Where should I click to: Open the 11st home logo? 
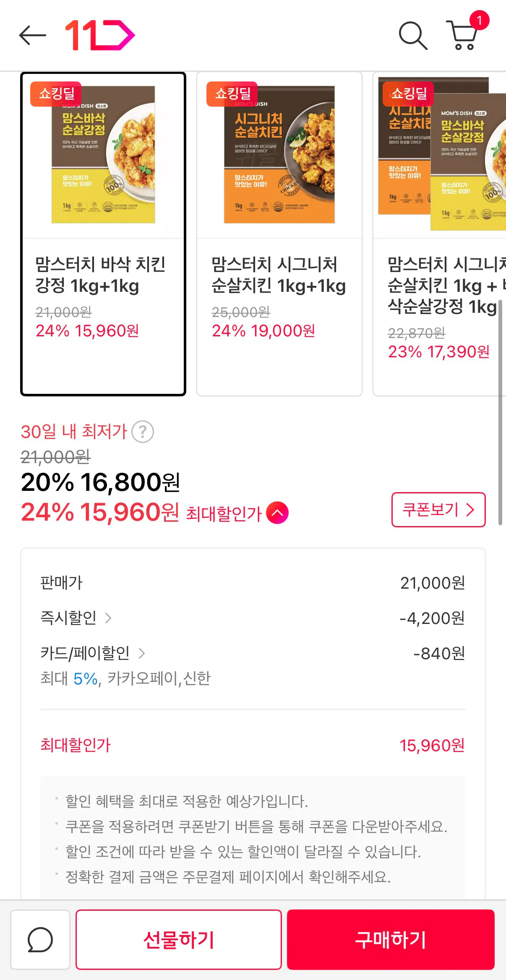pyautogui.click(x=100, y=35)
